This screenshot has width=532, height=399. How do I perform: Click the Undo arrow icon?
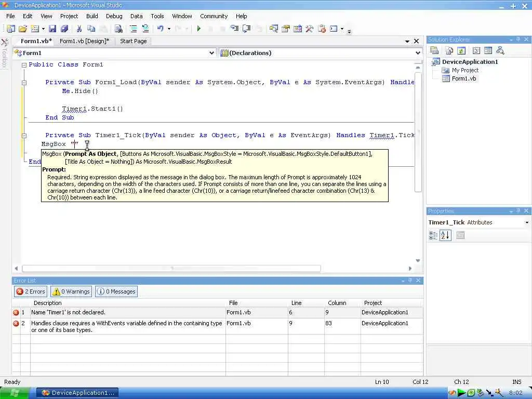161,29
